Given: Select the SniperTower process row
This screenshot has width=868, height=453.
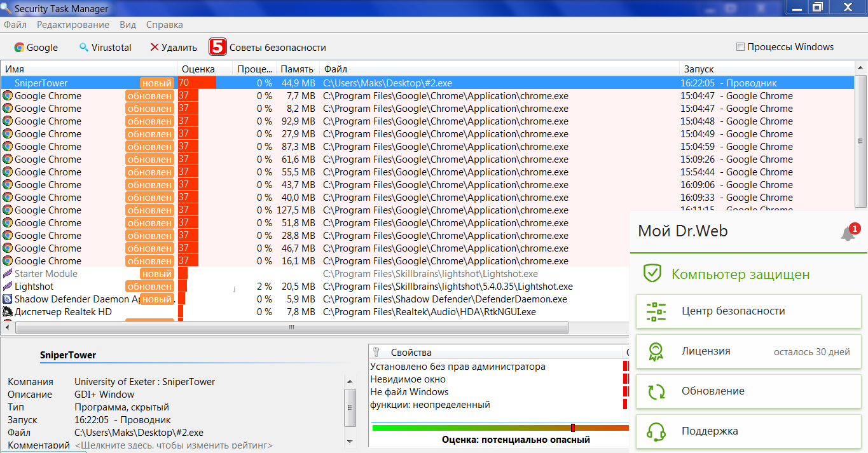Looking at the screenshot, I should click(x=427, y=83).
